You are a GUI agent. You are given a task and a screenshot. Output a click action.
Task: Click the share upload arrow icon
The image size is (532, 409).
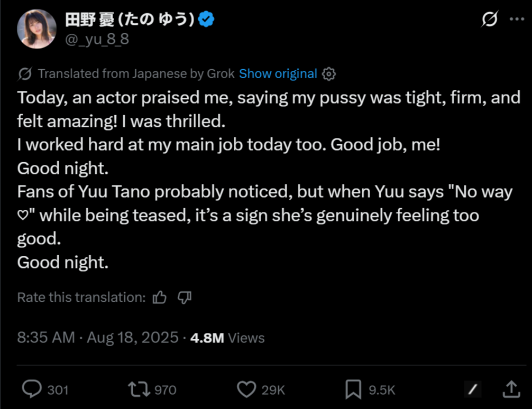pos(511,390)
